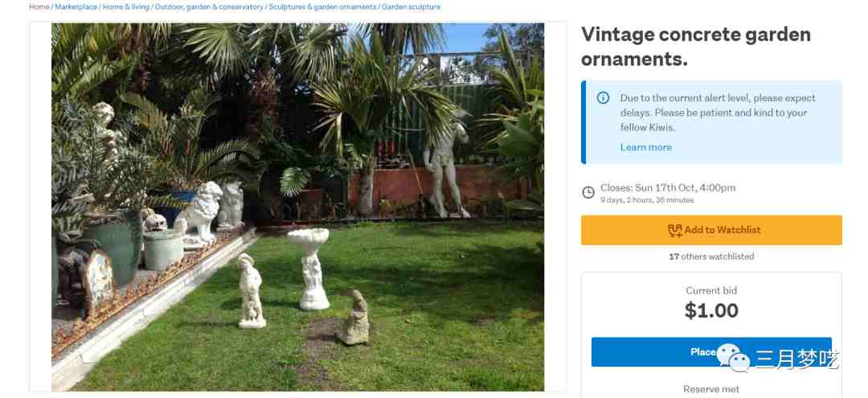Add listing to Watchlist

click(x=711, y=230)
